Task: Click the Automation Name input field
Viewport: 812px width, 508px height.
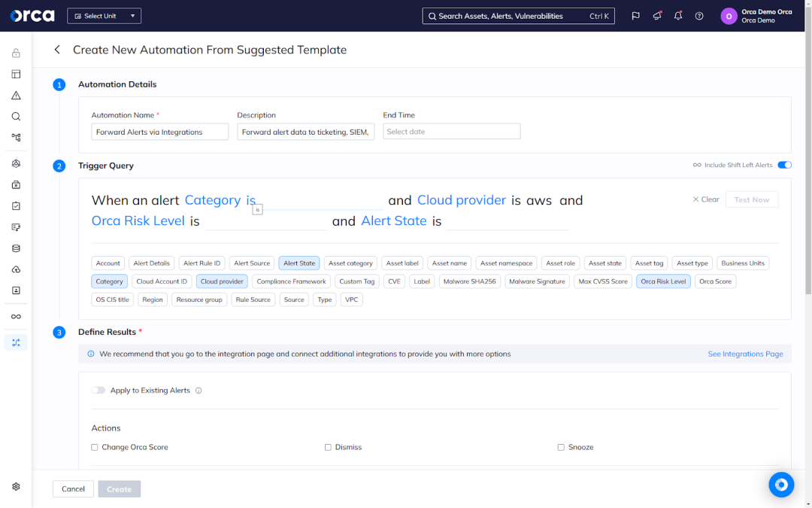Action: click(160, 132)
